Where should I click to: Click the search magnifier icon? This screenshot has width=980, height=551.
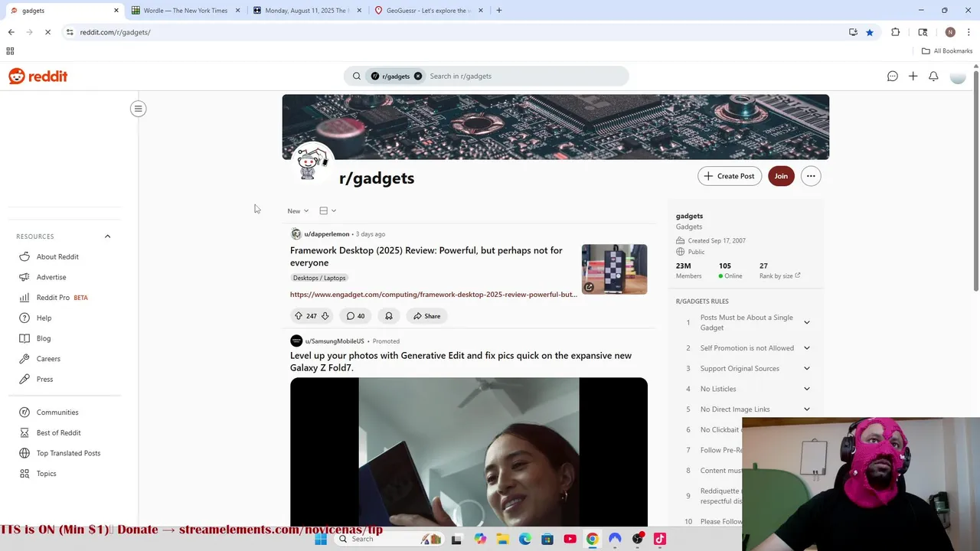pyautogui.click(x=356, y=77)
